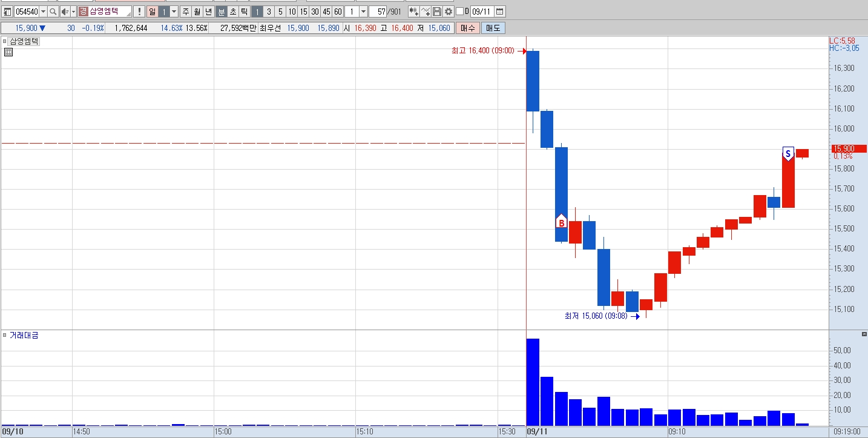Screen dimensions: 868x438
Task: Expand the stock code 054540 dropdown
Action: click(43, 12)
